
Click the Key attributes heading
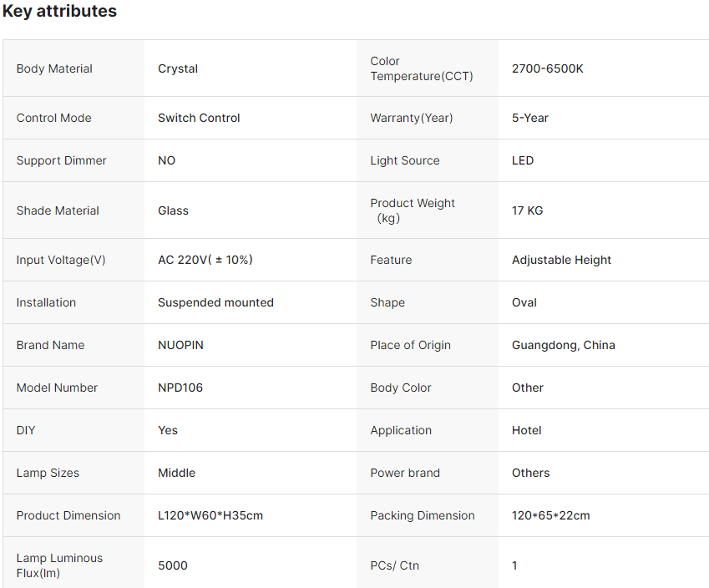[x=59, y=12]
